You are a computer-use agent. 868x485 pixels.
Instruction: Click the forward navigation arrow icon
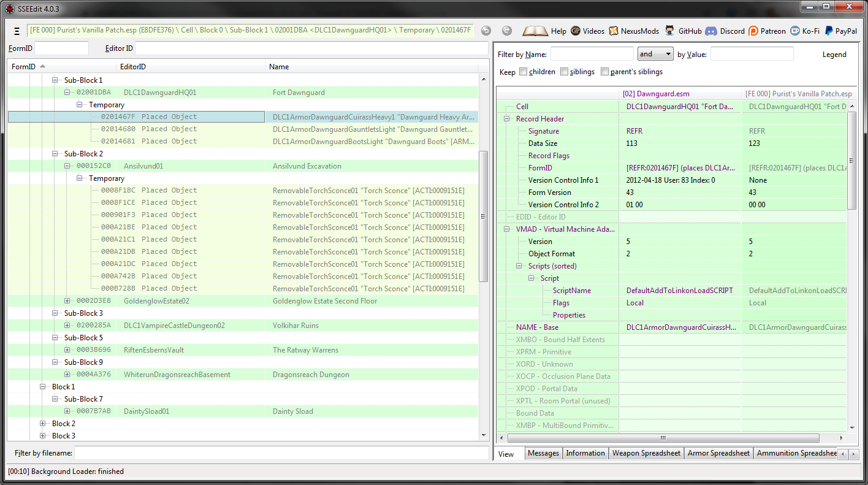click(506, 31)
